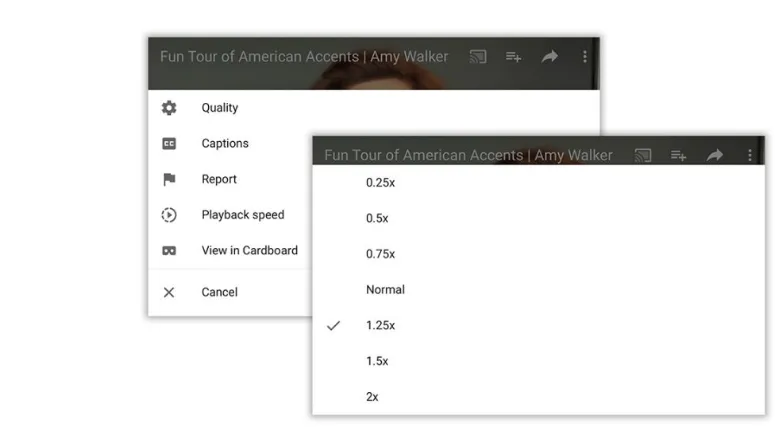The height and width of the screenshot is (427, 781).
Task: Click the share arrow in back header
Action: 549,56
